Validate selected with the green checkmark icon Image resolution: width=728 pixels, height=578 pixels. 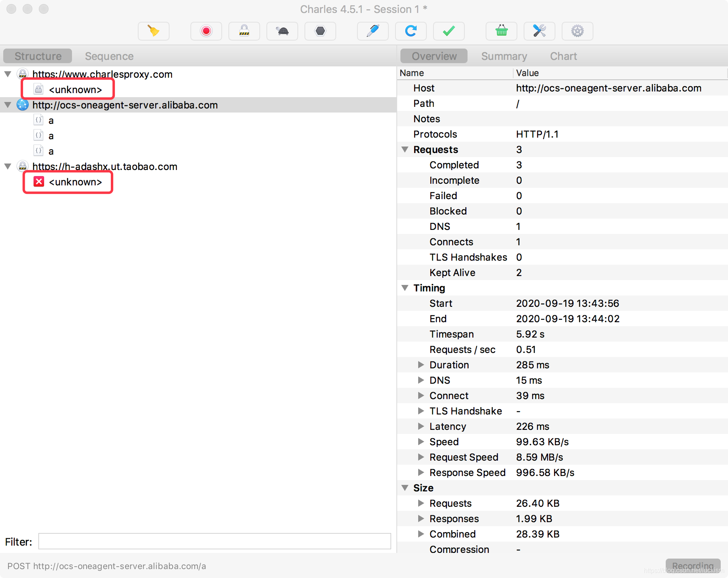[449, 31]
